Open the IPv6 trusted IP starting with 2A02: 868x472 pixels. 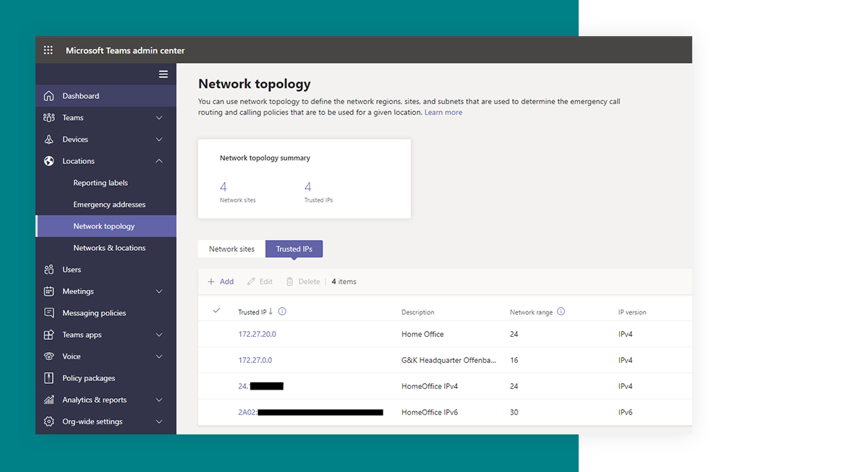(310, 412)
